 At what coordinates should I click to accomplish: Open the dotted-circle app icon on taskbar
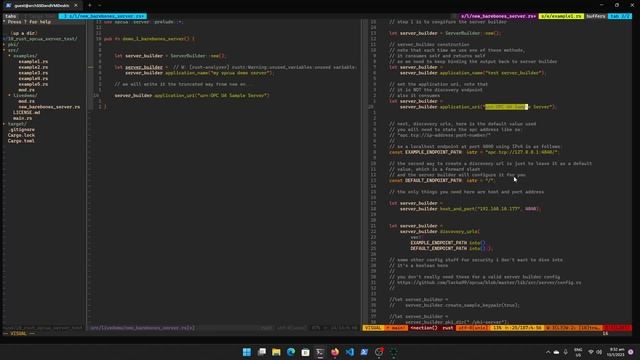click(x=393, y=352)
